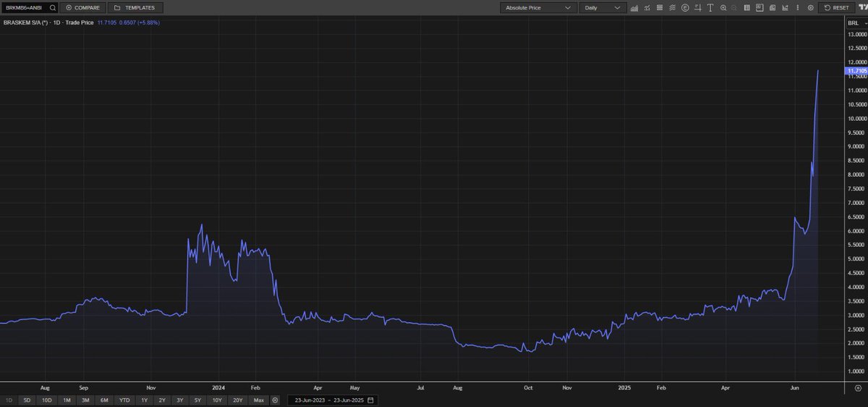Select the 1D range
The image size is (868, 407).
9,400
